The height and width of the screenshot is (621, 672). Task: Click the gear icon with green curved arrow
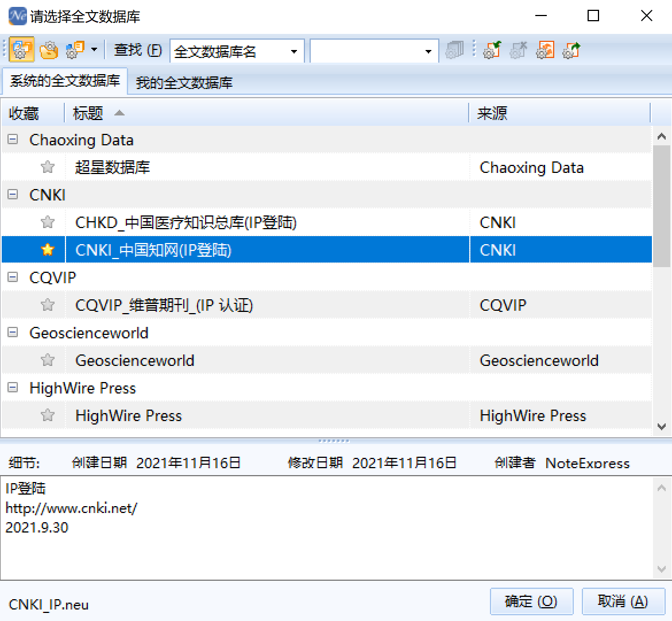[571, 50]
